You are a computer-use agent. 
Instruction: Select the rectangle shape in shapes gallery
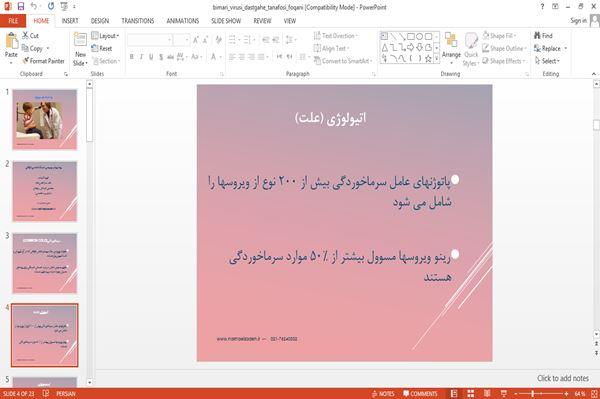[411, 37]
